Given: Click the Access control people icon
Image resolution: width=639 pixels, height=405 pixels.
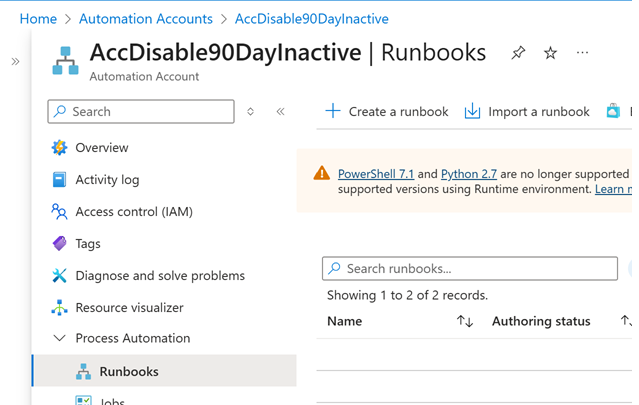Looking at the screenshot, I should 59,211.
